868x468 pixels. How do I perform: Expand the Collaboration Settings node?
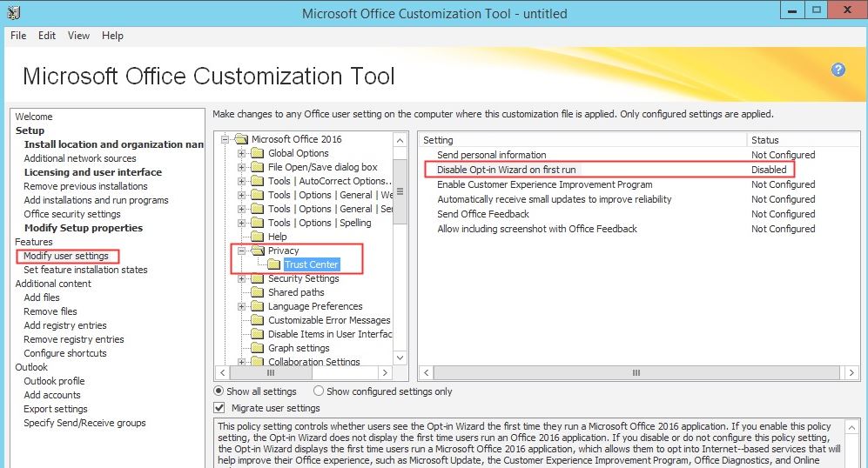tap(241, 362)
